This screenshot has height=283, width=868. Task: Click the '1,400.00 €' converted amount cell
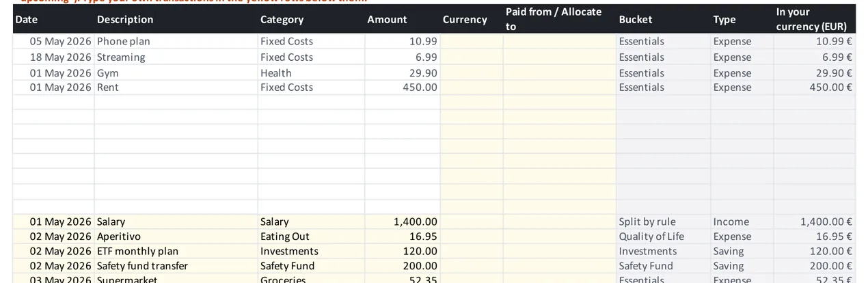click(814, 221)
